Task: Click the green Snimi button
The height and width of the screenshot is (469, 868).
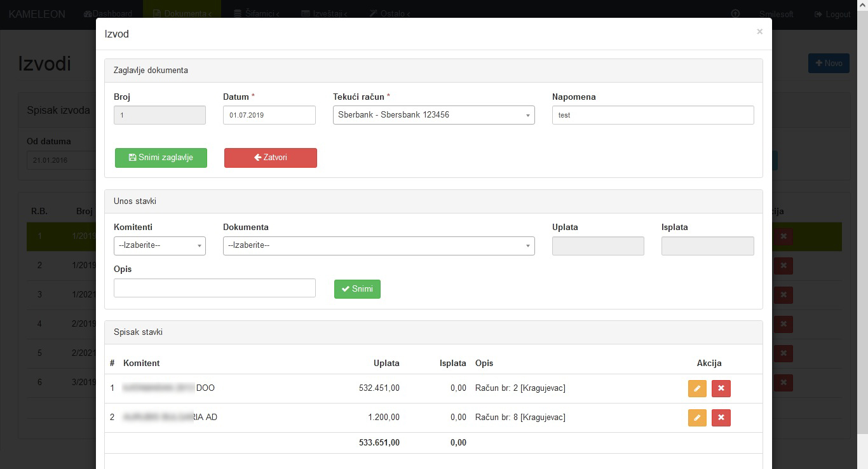Action: [x=357, y=289]
